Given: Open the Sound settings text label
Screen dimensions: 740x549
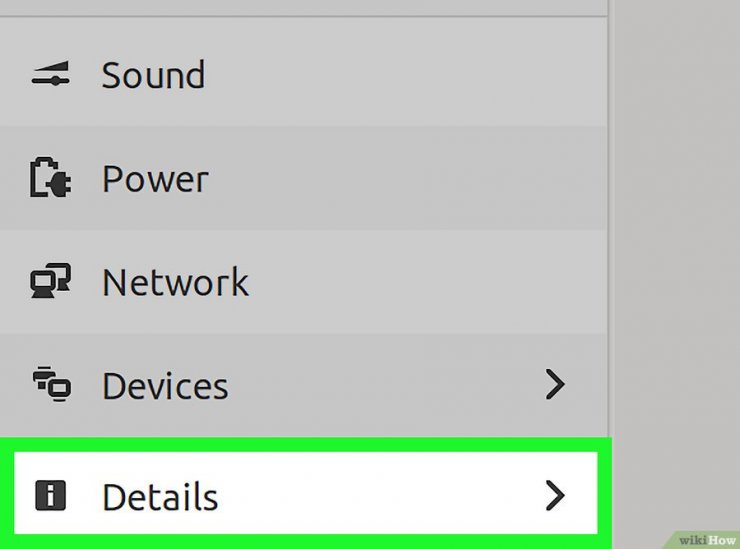Looking at the screenshot, I should coord(153,75).
